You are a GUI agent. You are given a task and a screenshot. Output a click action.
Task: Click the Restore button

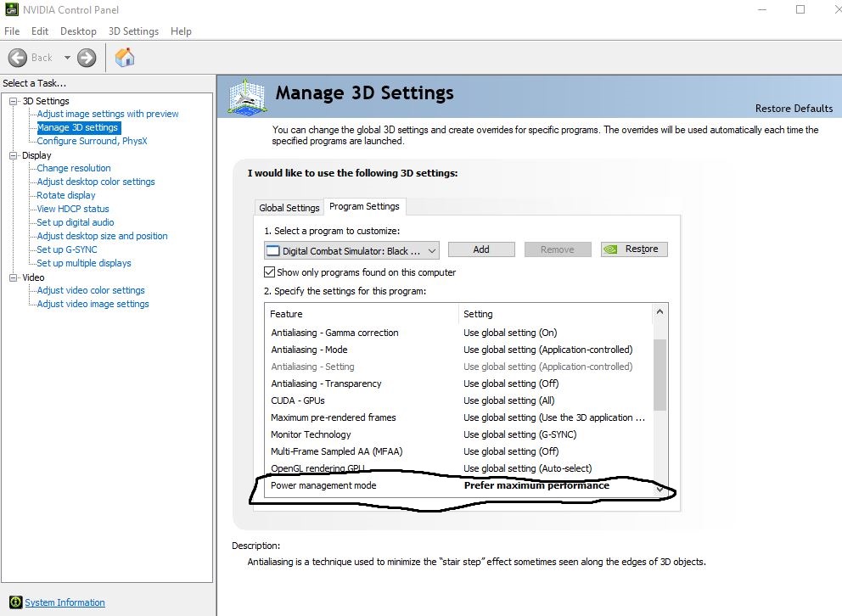click(x=634, y=249)
